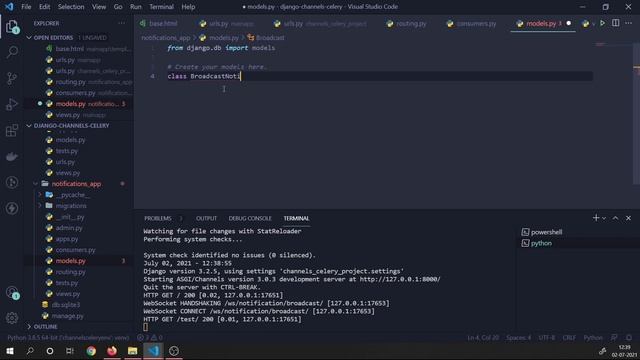Open the Docker view in activity bar

(x=12, y=156)
